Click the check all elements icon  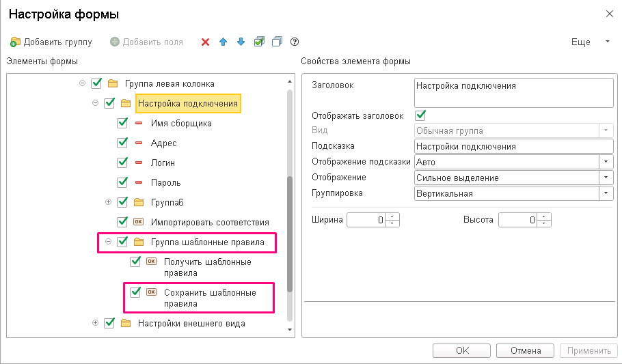coord(259,42)
